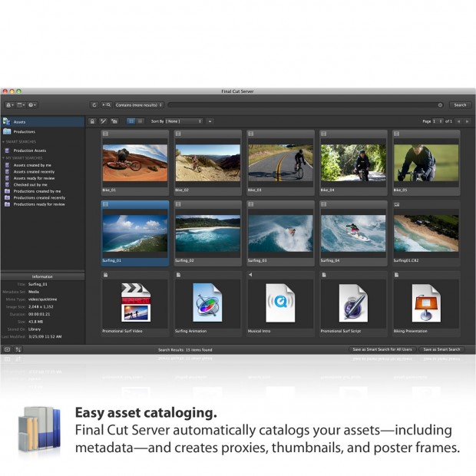Screen dimensions: 476x476
Task: Click the Information panel header
Action: 42,276
